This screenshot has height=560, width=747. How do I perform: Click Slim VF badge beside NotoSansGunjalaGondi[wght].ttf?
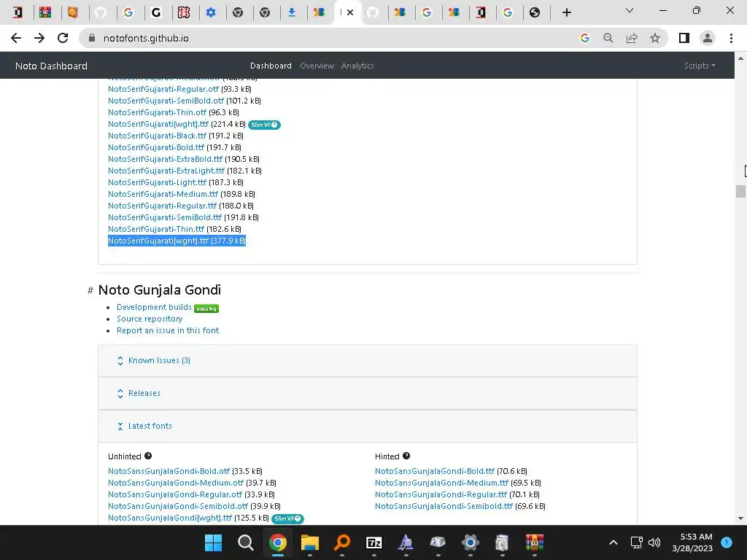(287, 518)
